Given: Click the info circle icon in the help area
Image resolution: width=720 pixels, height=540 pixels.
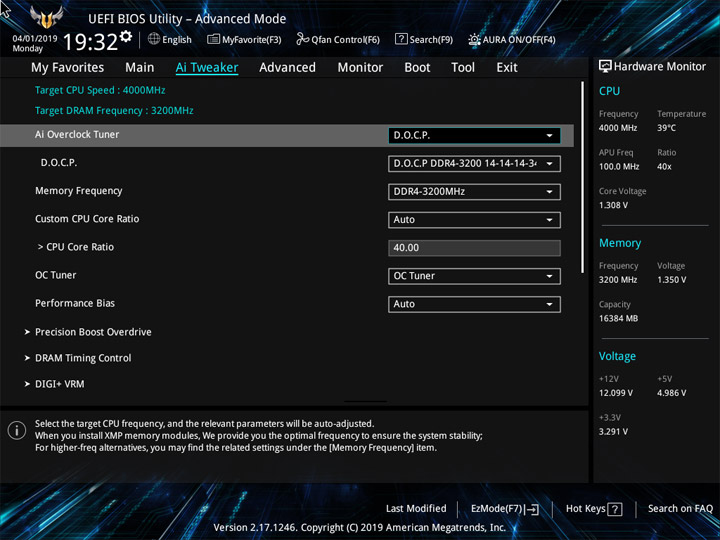Looking at the screenshot, I should [x=17, y=430].
